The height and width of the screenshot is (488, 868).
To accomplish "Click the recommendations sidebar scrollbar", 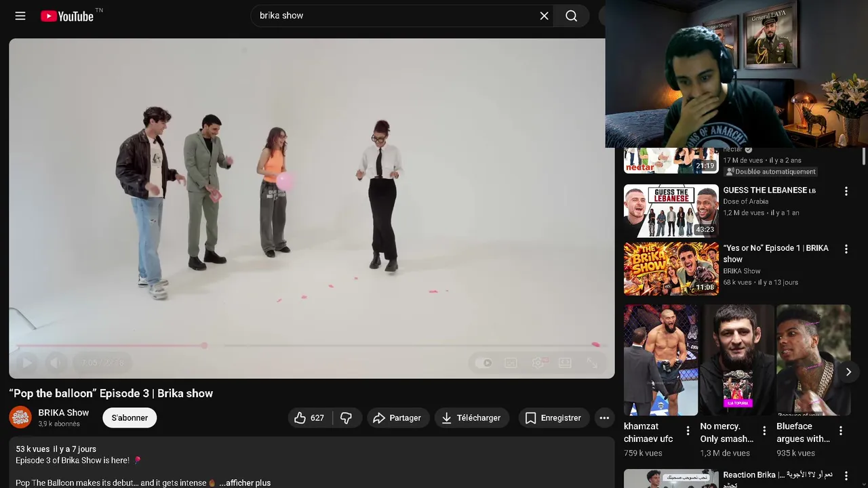I will click(863, 157).
